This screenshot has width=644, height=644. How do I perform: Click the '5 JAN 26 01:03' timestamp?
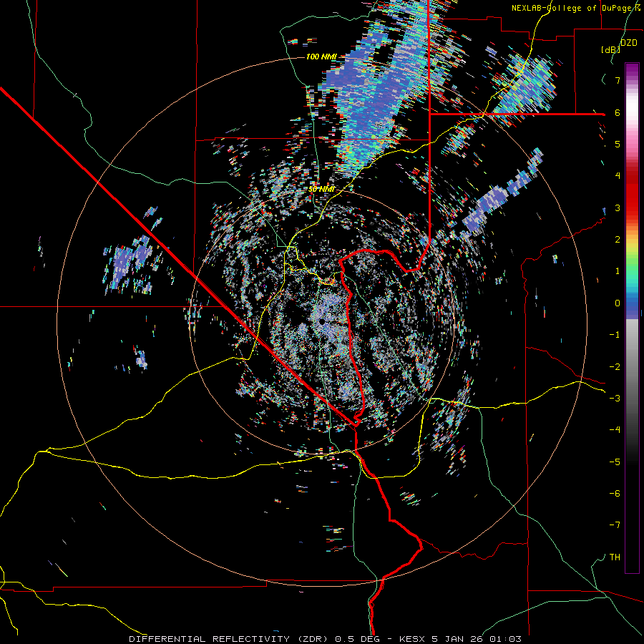click(477, 639)
